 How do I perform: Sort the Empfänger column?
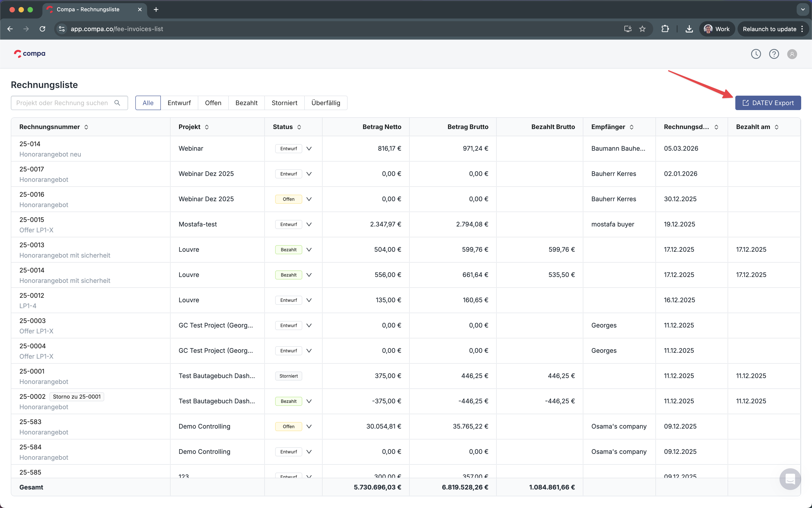tap(632, 127)
